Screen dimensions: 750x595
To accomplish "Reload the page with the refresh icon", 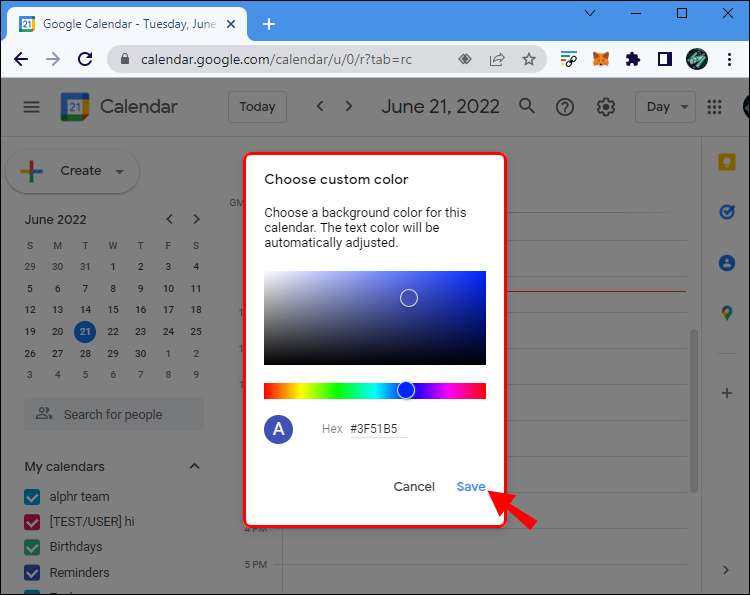I will coord(85,59).
